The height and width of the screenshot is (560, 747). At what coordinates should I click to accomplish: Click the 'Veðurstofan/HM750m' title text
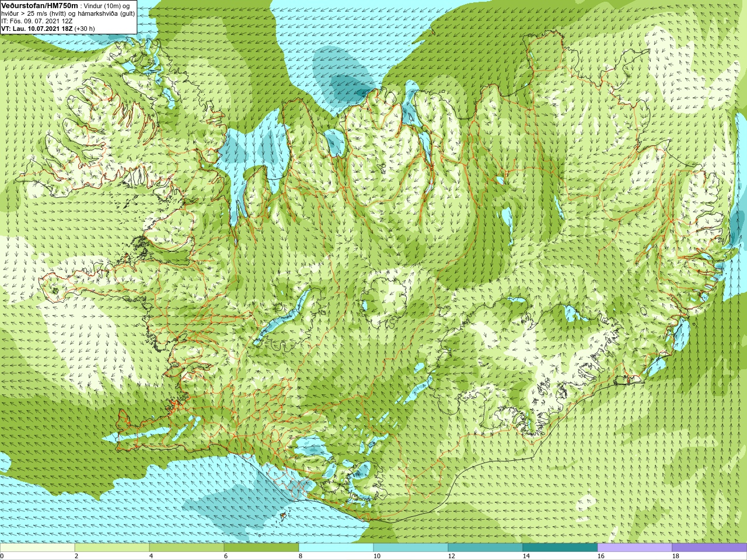[40, 5]
